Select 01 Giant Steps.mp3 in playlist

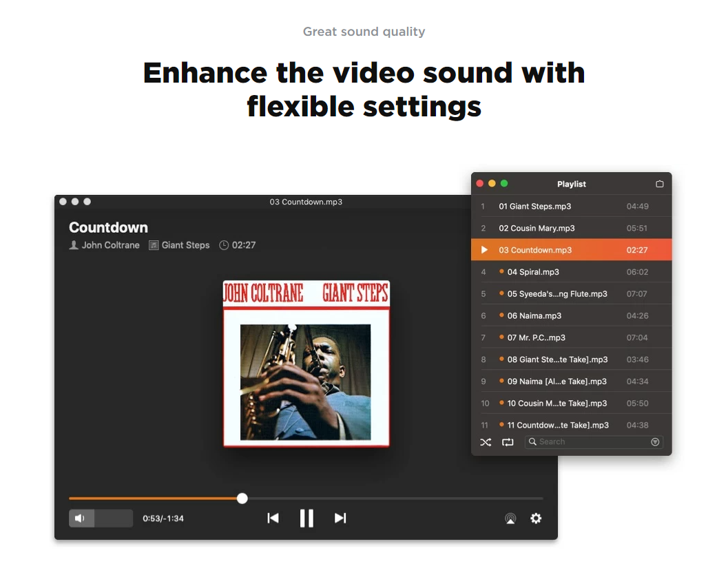click(x=534, y=207)
